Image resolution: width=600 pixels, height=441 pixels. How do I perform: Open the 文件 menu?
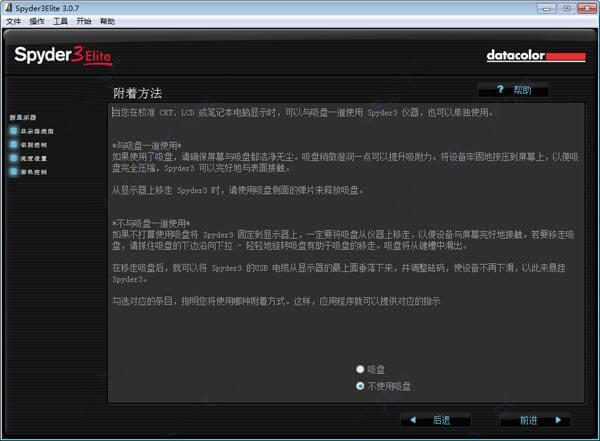(13, 21)
